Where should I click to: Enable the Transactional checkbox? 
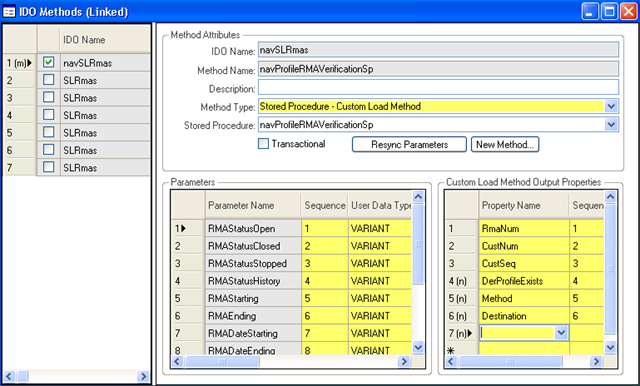tap(264, 144)
